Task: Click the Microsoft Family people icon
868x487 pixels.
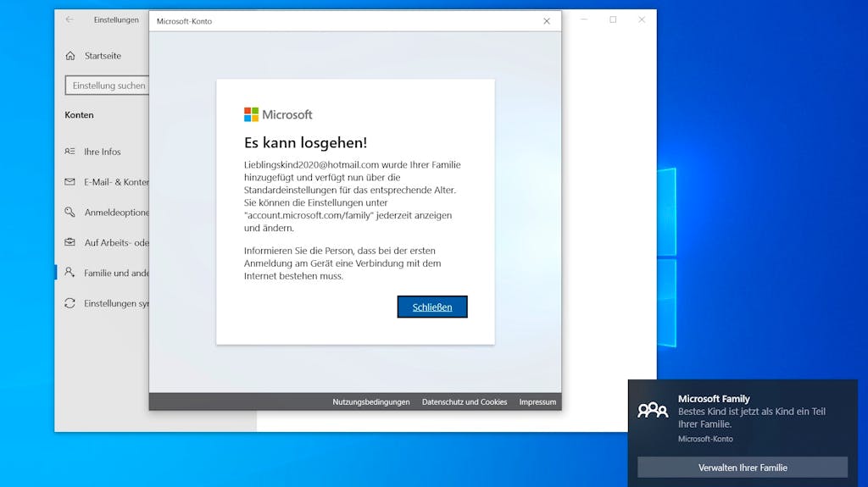Action: coord(653,410)
